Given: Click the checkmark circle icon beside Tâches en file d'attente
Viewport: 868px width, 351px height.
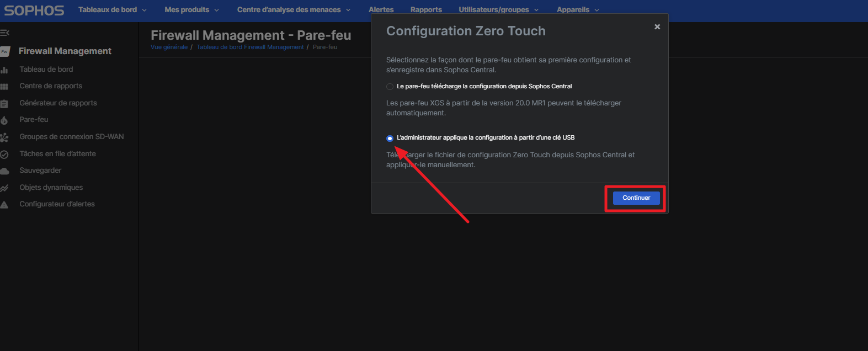Looking at the screenshot, I should click(x=4, y=155).
